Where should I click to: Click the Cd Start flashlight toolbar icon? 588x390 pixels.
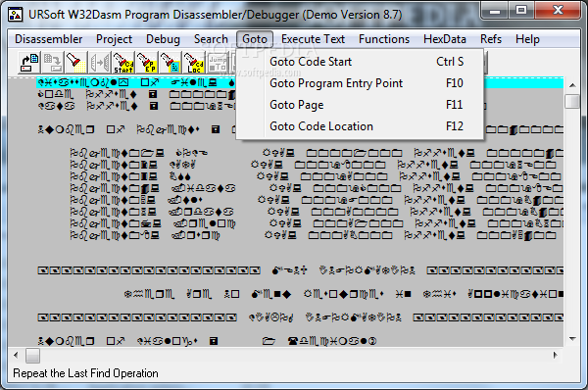[x=123, y=63]
